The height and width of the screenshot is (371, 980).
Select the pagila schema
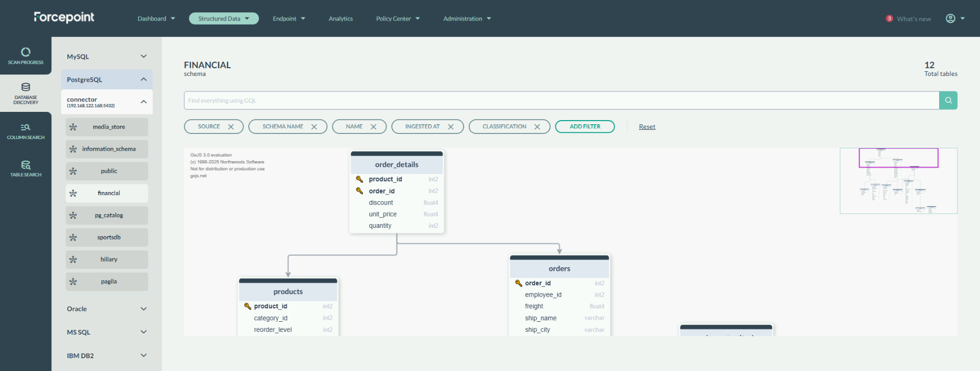107,282
